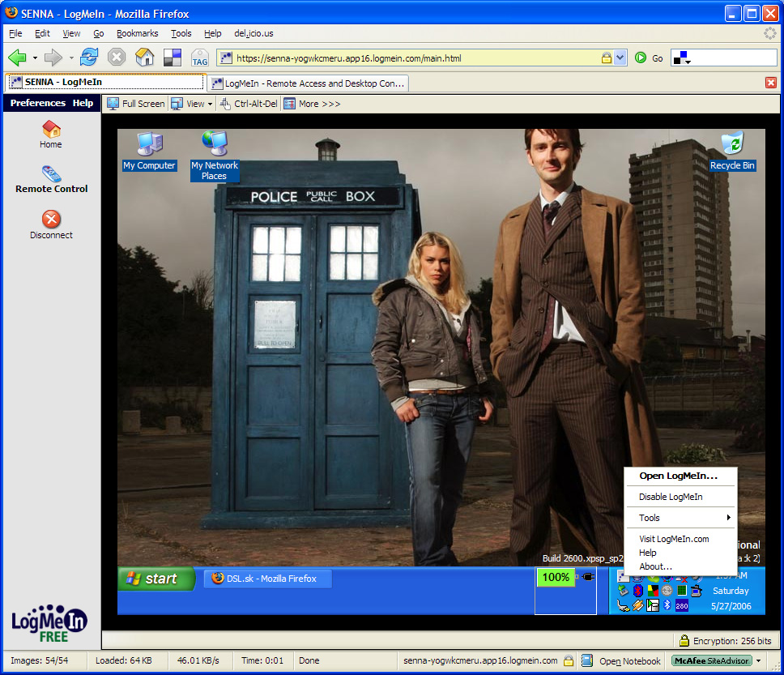
Task: Click the grey round globe tray icon
Action: click(667, 591)
